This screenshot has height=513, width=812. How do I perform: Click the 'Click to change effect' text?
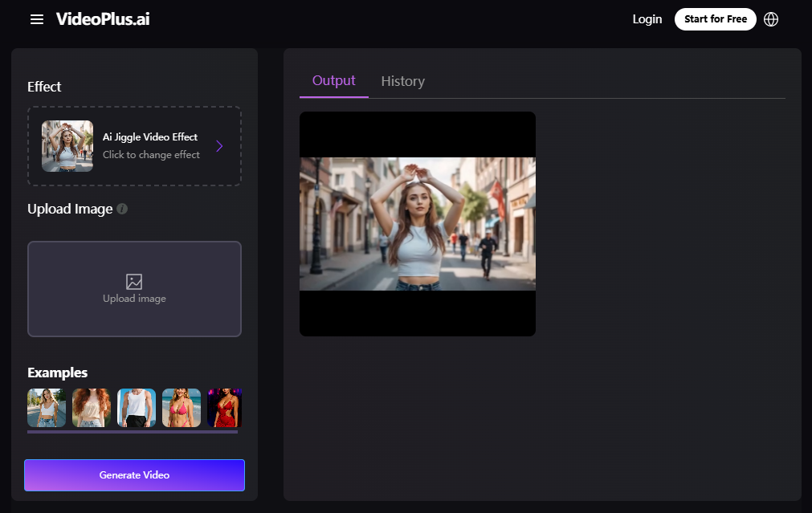[x=151, y=155]
